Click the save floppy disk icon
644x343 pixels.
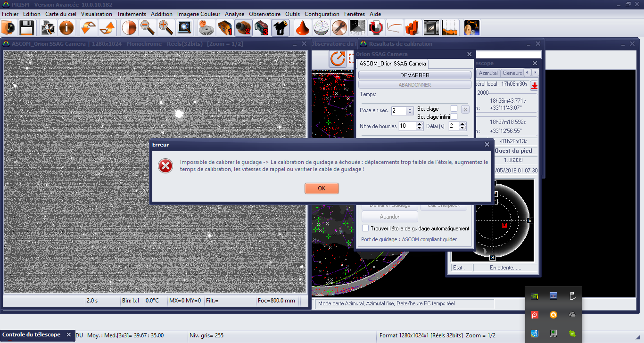pos(25,28)
